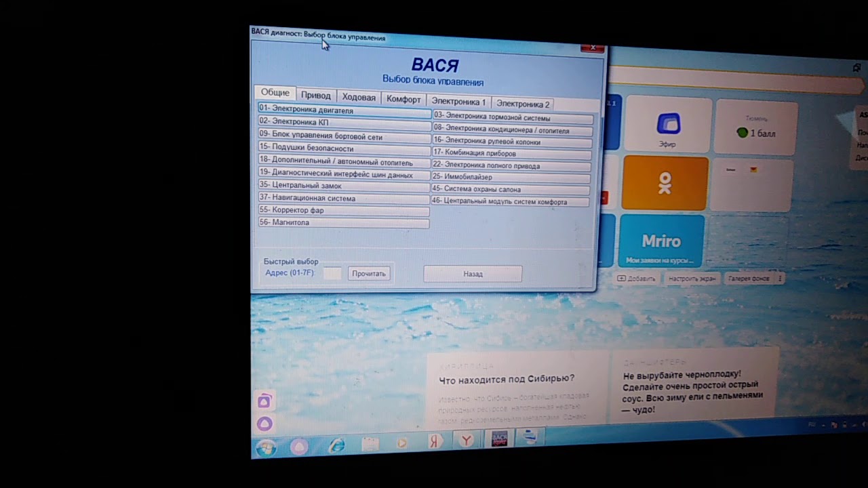
Task: Open the mail tile with envelope icon
Action: 752,185
